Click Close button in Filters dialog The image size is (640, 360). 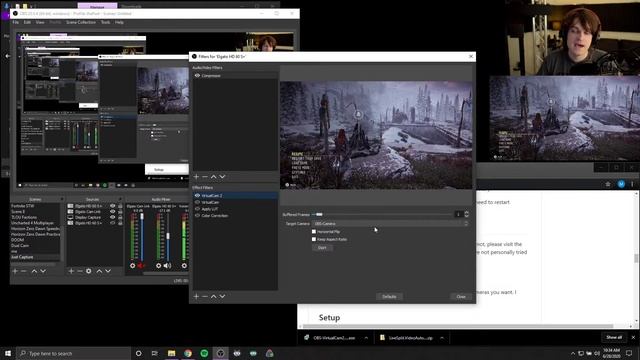point(461,297)
